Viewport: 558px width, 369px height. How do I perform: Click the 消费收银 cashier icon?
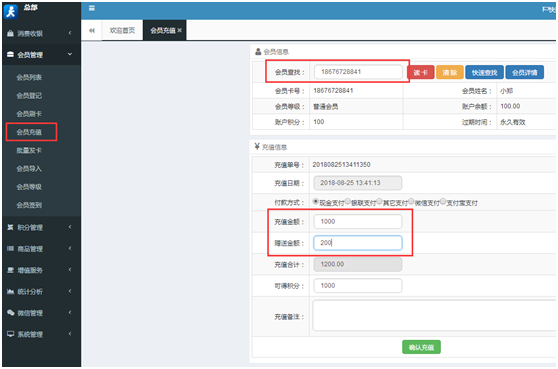click(x=10, y=33)
